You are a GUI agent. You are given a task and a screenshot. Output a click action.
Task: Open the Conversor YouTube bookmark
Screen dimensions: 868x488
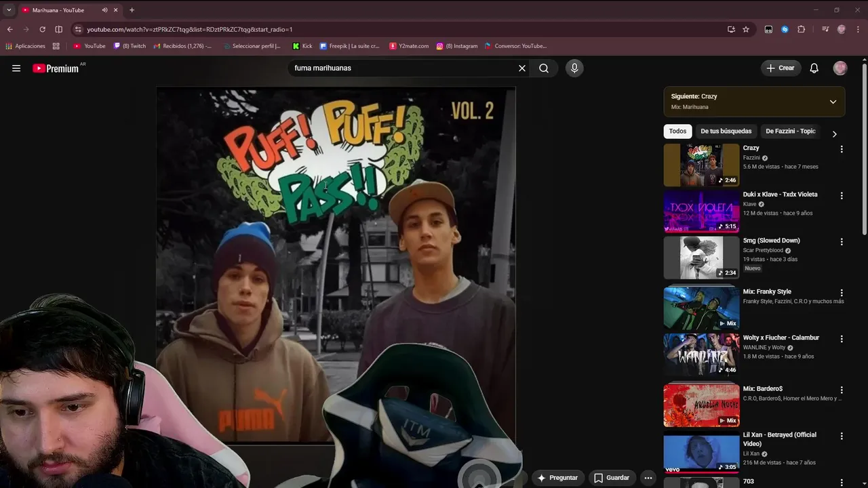(515, 46)
